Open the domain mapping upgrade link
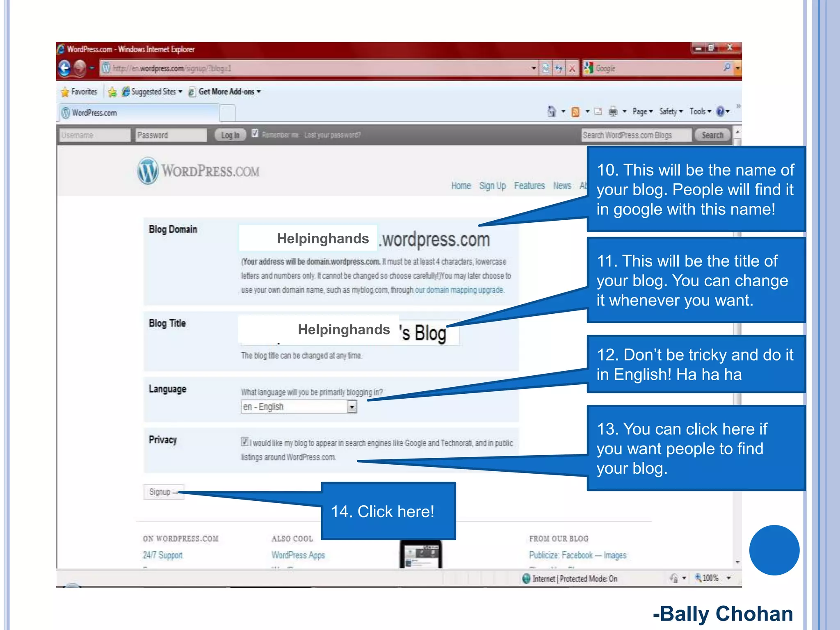This screenshot has width=840, height=630. pos(459,290)
